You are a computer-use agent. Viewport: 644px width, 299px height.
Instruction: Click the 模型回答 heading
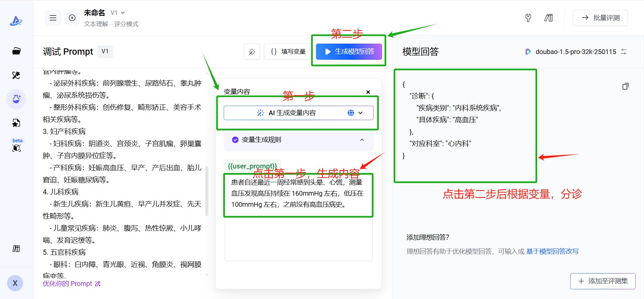point(420,52)
